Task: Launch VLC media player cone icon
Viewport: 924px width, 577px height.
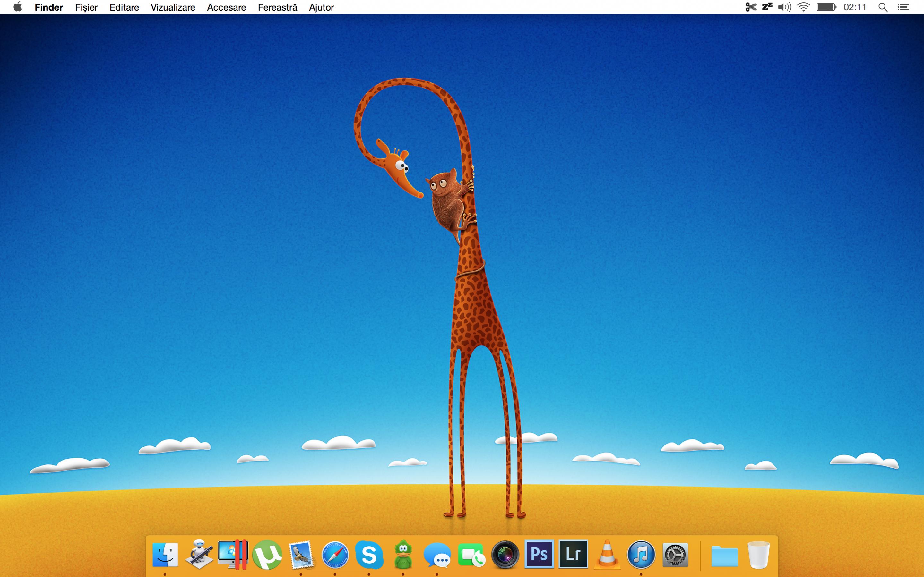Action: click(x=607, y=555)
